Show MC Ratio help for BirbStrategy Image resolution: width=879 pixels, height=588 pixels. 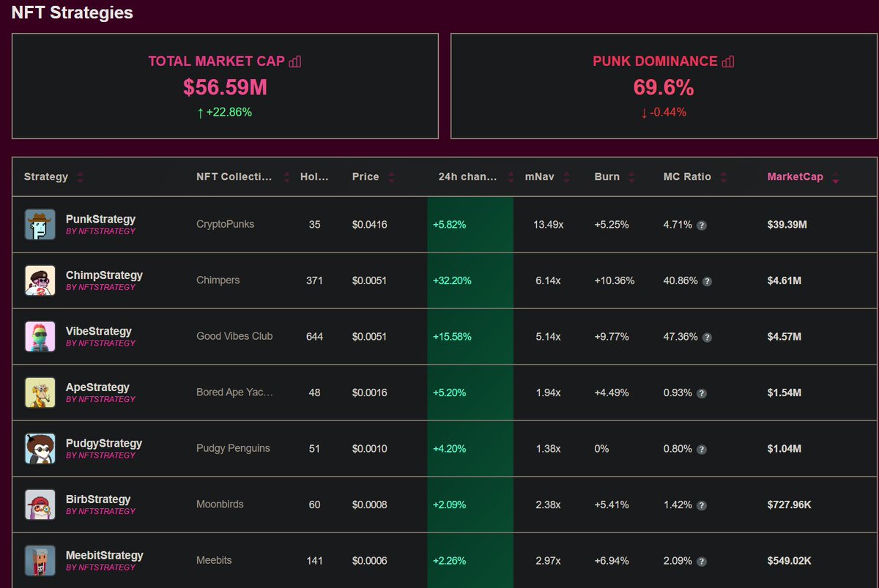pos(701,505)
